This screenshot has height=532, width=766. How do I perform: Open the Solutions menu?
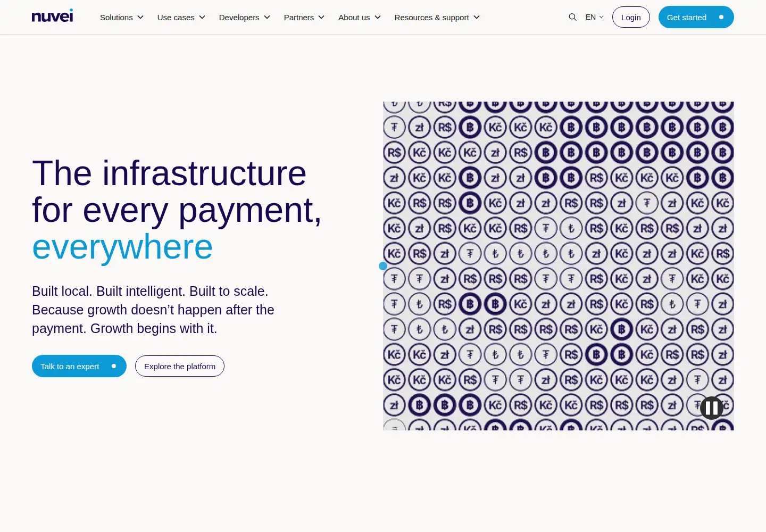[x=116, y=17]
